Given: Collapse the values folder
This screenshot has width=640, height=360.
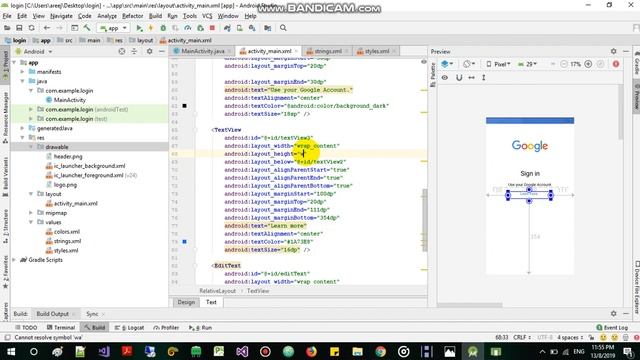Looking at the screenshot, I should 31,222.
